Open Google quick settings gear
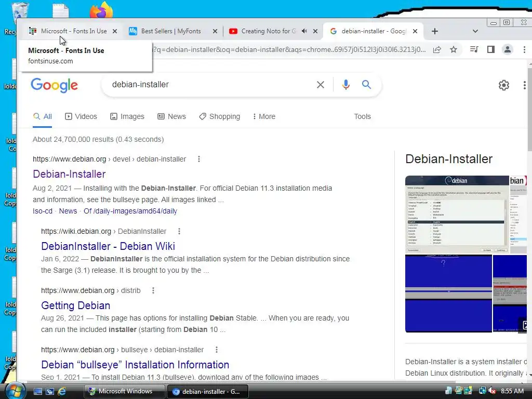The image size is (532, 399). 504,85
